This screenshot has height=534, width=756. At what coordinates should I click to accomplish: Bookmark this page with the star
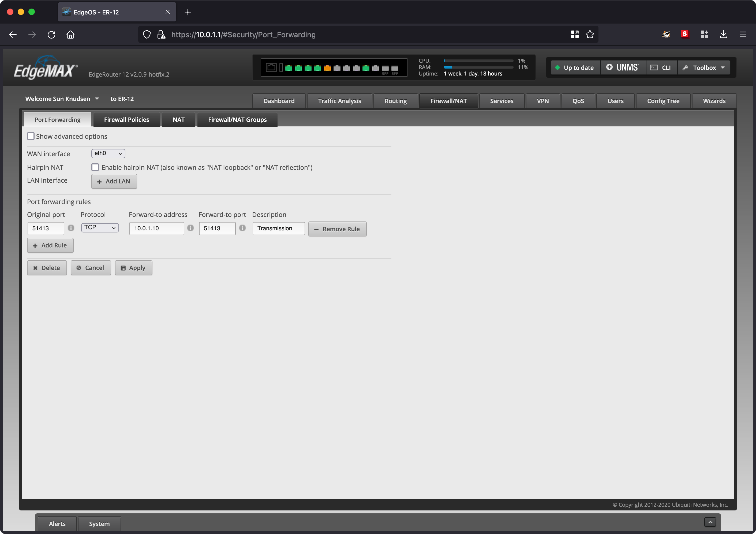590,34
